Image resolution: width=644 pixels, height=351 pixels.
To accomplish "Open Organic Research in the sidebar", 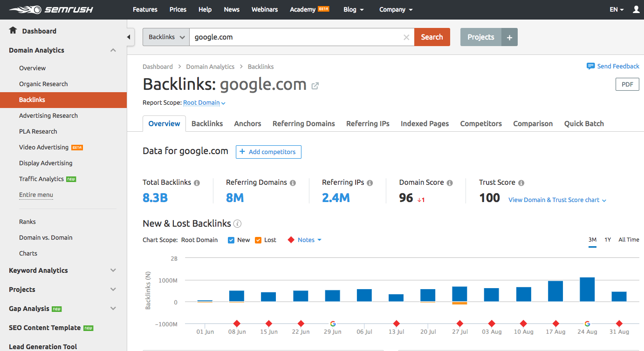I will [x=43, y=84].
